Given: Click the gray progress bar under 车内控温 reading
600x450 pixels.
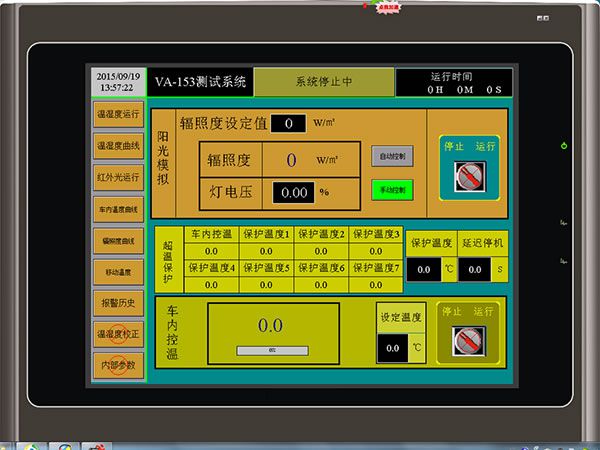Looking at the screenshot, I should tap(272, 351).
